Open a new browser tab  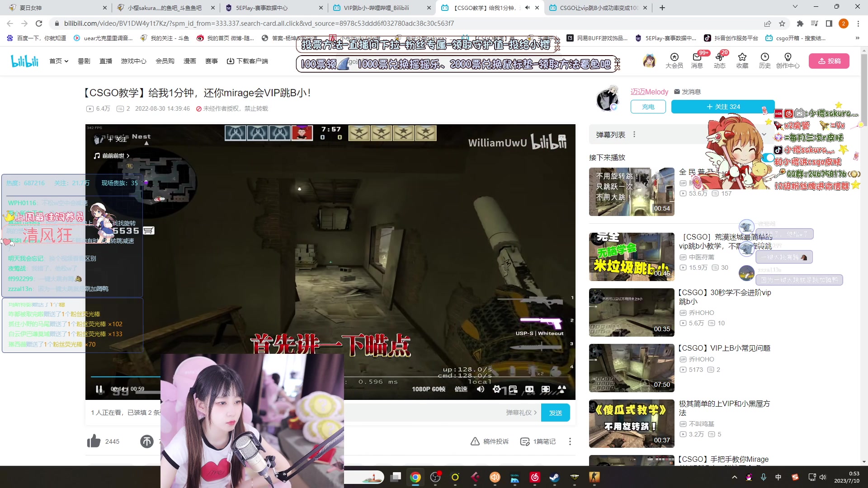(x=662, y=8)
